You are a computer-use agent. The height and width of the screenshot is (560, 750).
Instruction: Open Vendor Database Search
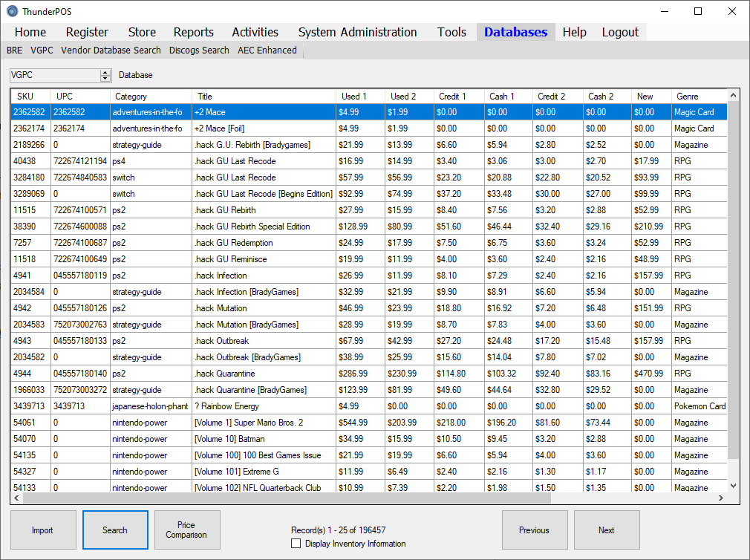111,51
